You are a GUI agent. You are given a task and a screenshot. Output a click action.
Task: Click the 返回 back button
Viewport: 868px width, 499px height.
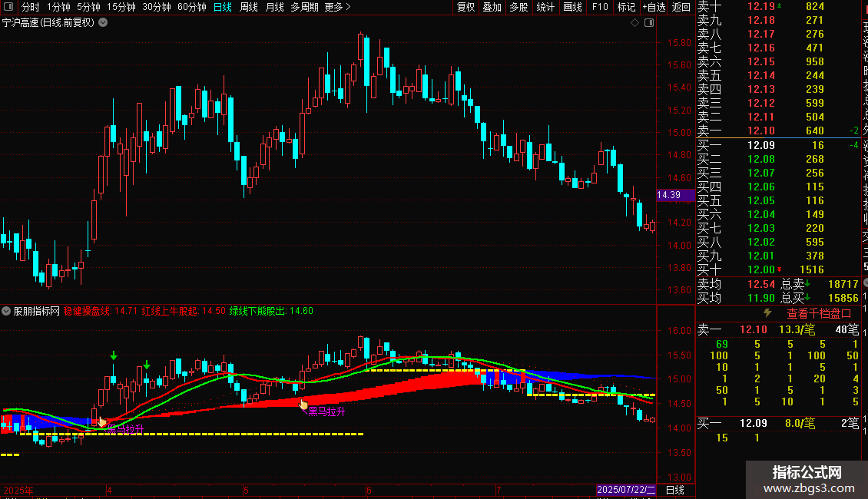681,7
